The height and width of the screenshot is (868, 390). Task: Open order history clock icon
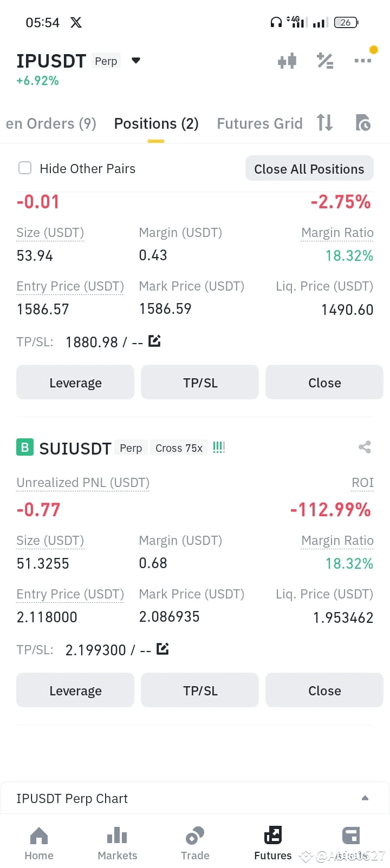(363, 123)
